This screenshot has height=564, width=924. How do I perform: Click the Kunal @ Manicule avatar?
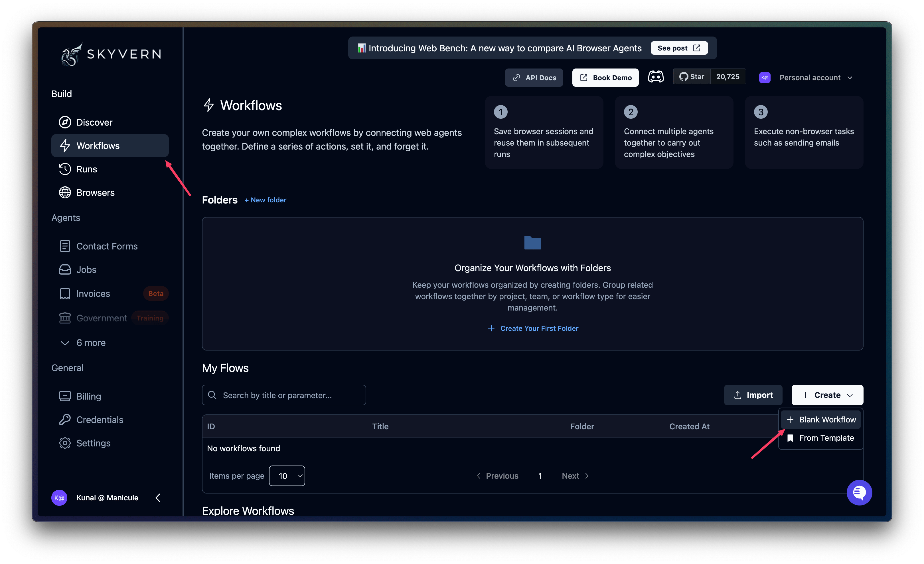click(59, 497)
